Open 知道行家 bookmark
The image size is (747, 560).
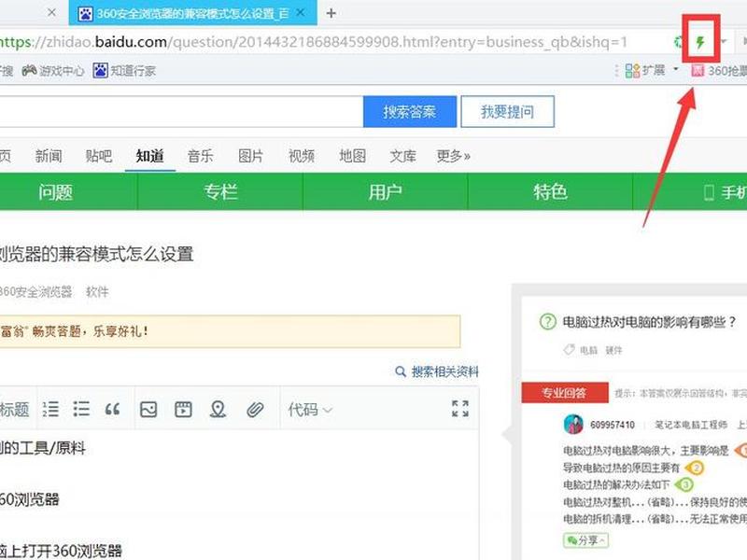[124, 71]
